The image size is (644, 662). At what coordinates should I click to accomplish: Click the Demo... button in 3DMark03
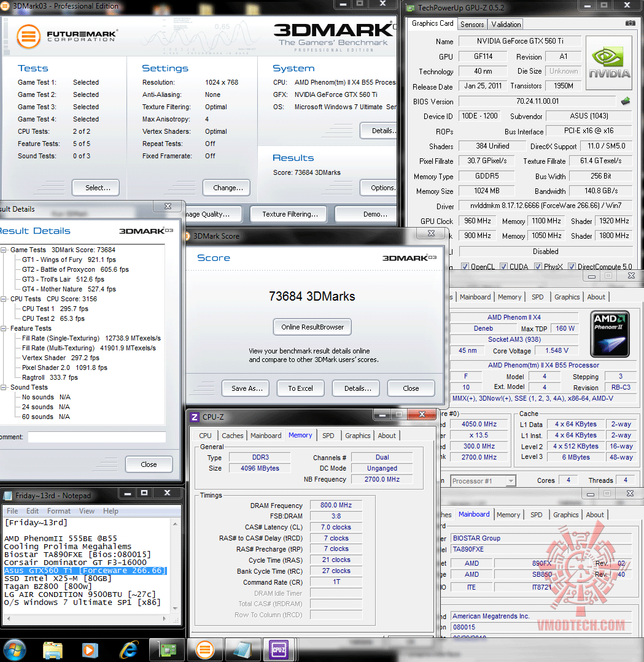(367, 214)
